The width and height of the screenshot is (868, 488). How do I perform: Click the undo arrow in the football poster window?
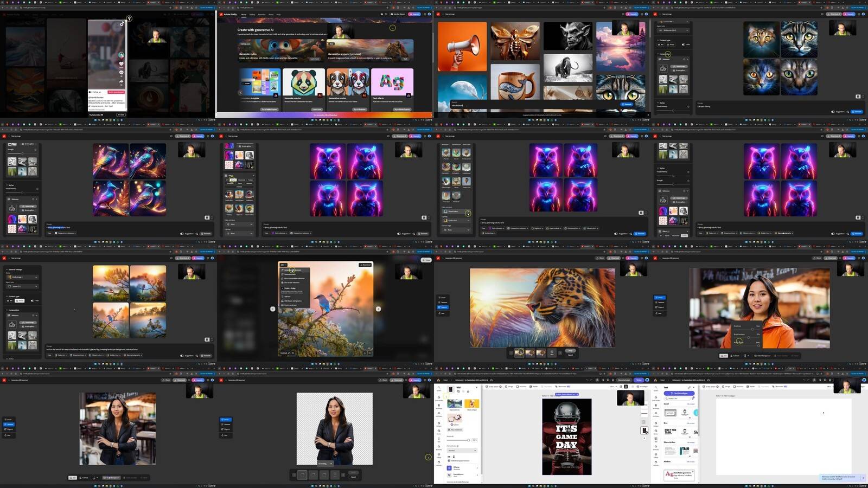[587, 380]
